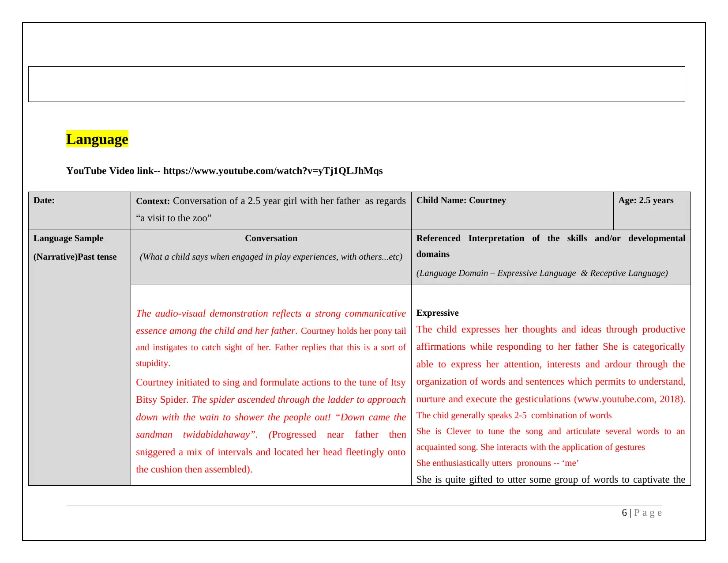The height and width of the screenshot is (563, 728).
Task: Click the bold Expressive subheading
Action: pos(437,313)
